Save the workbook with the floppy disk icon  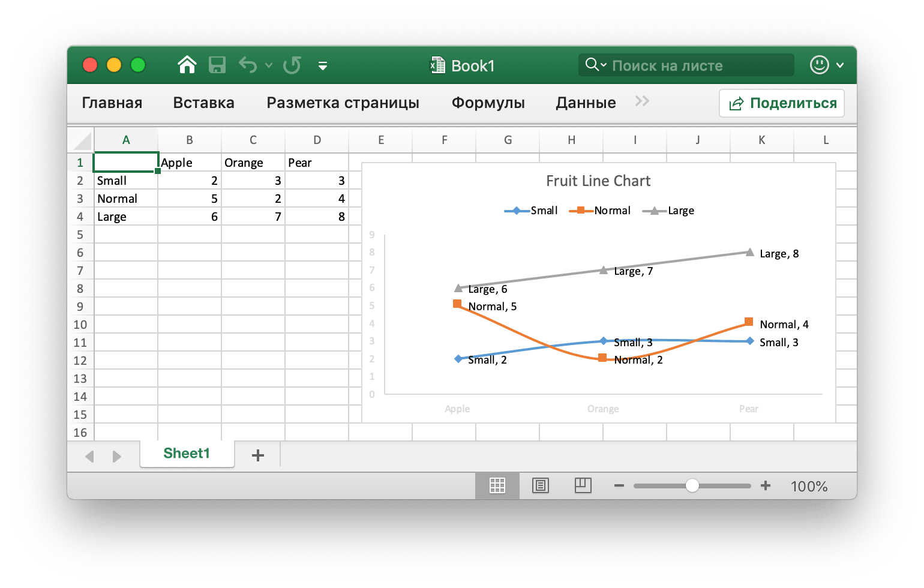(x=217, y=65)
